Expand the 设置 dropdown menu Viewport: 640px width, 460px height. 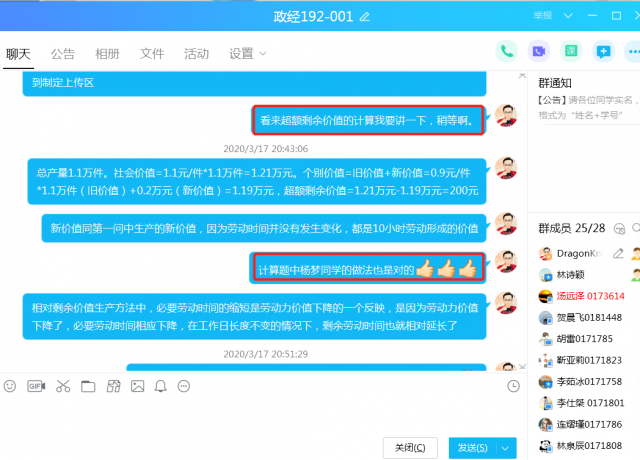pyautogui.click(x=246, y=54)
